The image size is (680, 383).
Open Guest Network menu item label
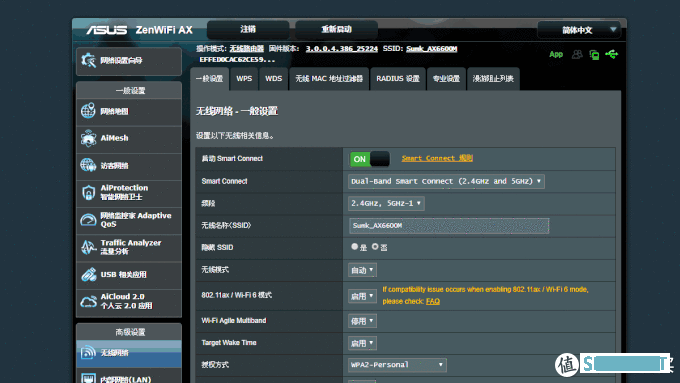click(x=114, y=166)
